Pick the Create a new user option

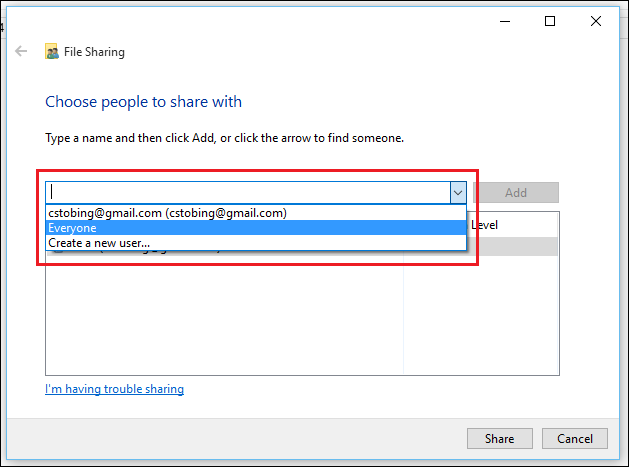(99, 243)
